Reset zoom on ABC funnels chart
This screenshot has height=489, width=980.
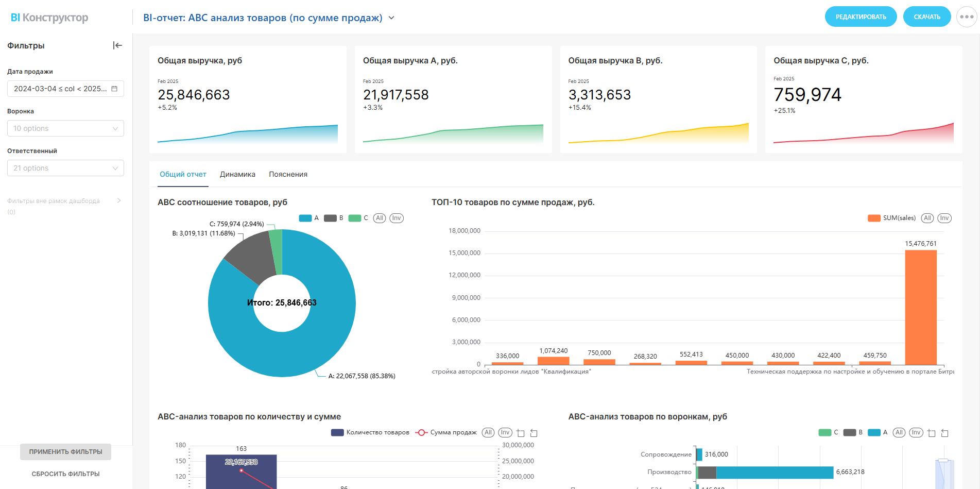pos(944,433)
